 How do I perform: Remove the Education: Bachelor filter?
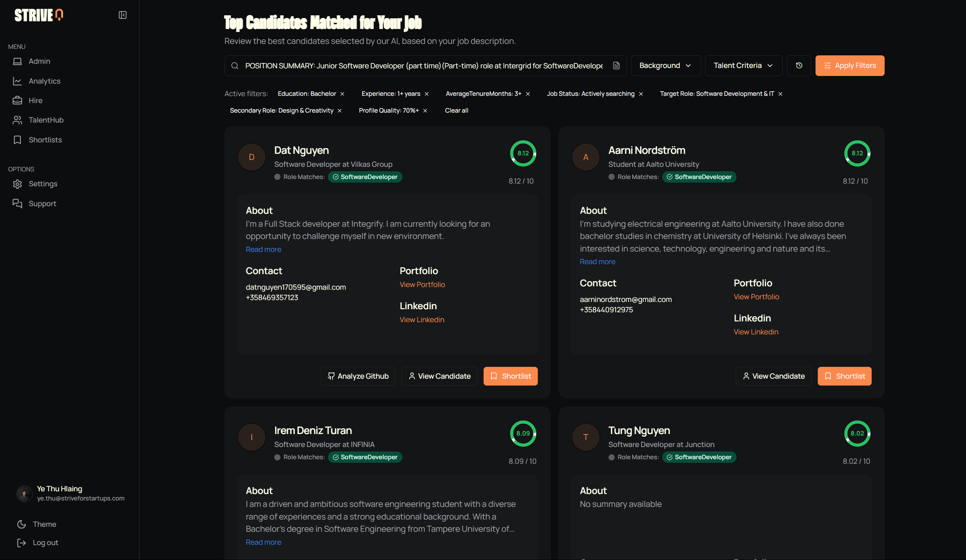coord(342,94)
